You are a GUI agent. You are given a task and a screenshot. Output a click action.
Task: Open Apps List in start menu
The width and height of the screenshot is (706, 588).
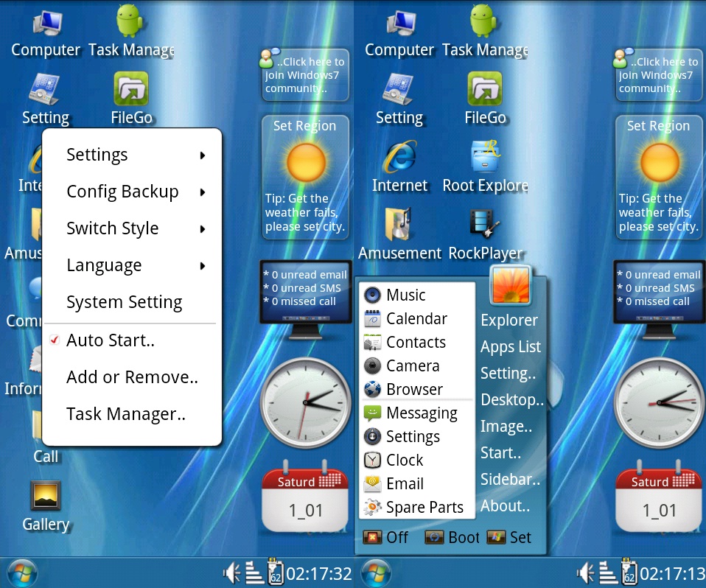pyautogui.click(x=511, y=346)
